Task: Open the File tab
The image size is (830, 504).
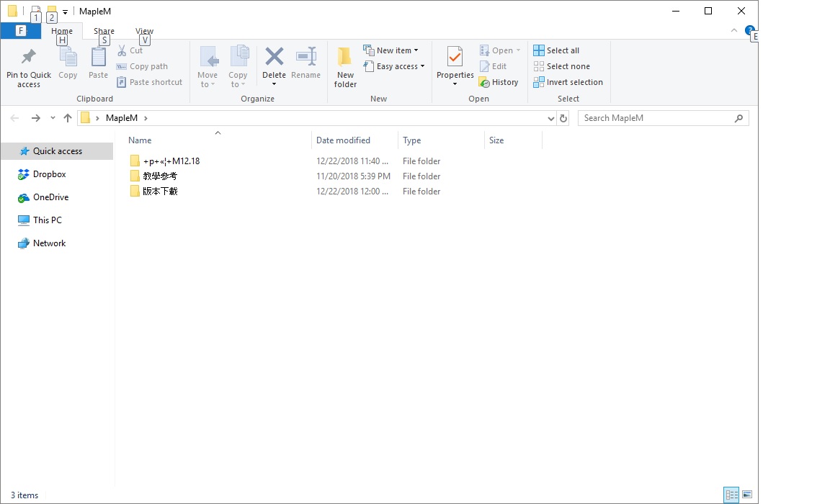Action: [21, 31]
